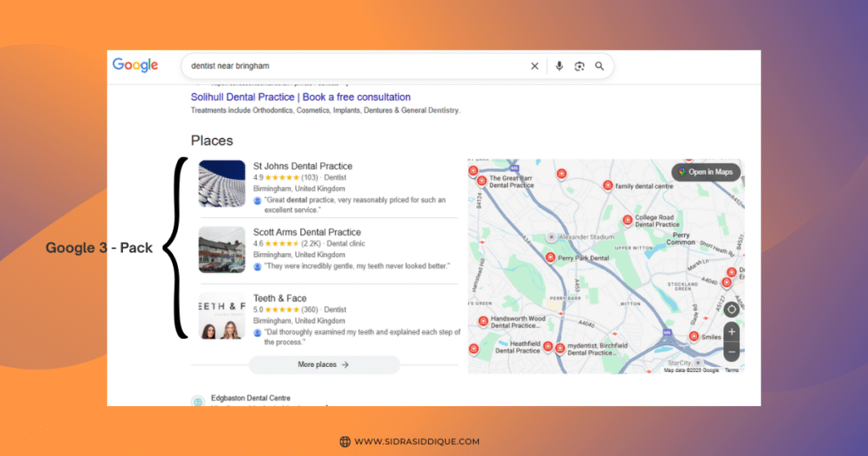This screenshot has width=868, height=456.
Task: Click St Johns Dental Practice thumbnail
Action: 222,183
